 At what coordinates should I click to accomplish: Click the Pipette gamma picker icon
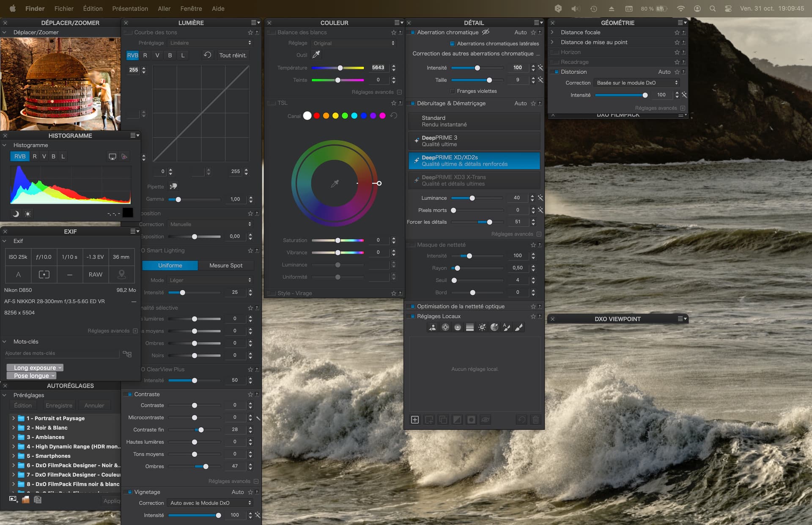173,186
